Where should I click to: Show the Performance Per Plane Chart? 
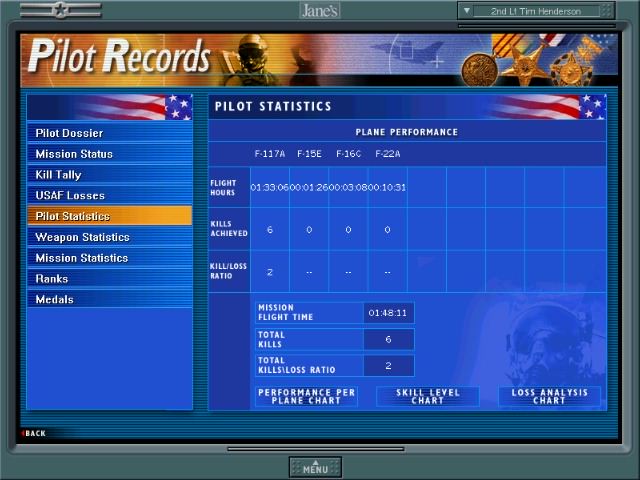click(306, 396)
